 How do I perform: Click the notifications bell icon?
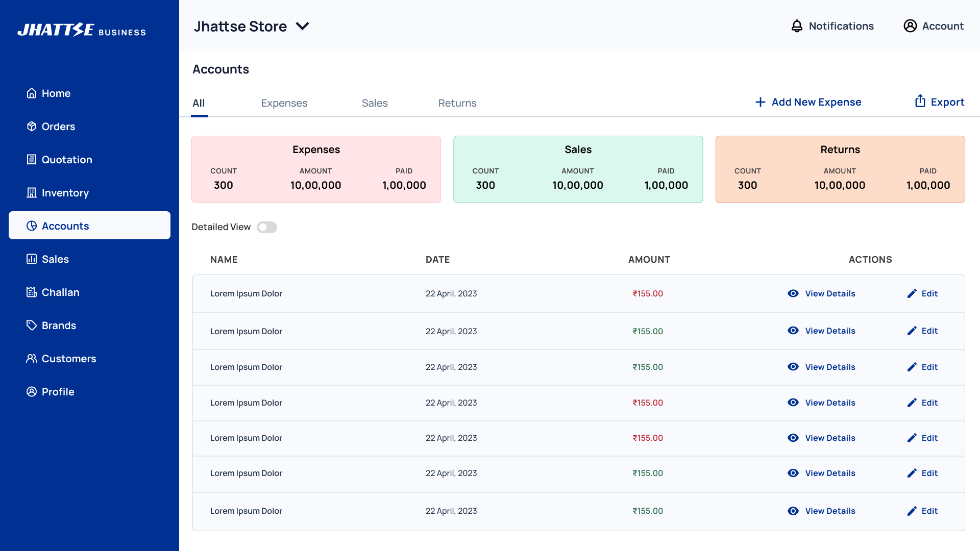point(797,26)
